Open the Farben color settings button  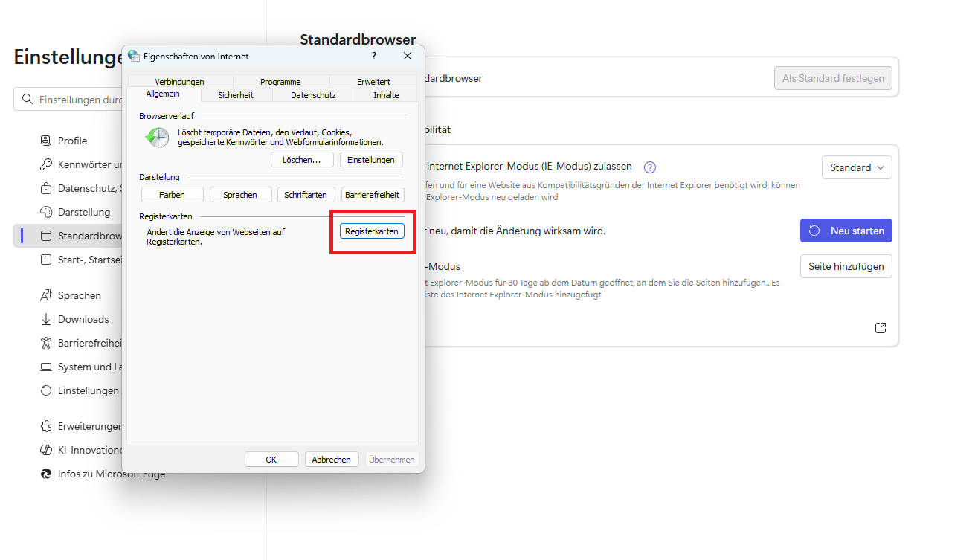[172, 195]
